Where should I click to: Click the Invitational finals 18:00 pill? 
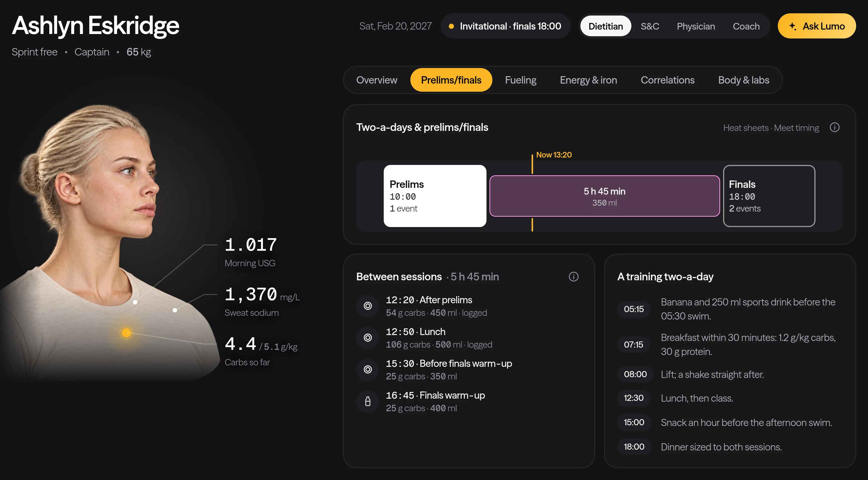pos(505,26)
